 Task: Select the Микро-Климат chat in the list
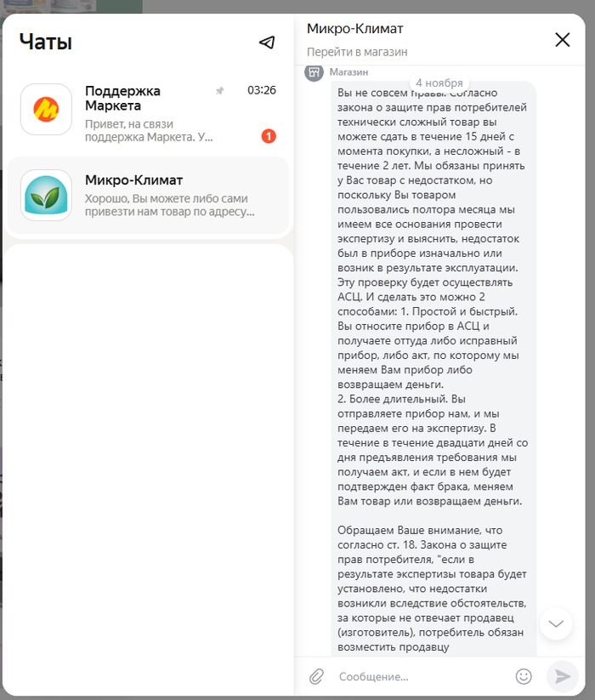[x=148, y=196]
